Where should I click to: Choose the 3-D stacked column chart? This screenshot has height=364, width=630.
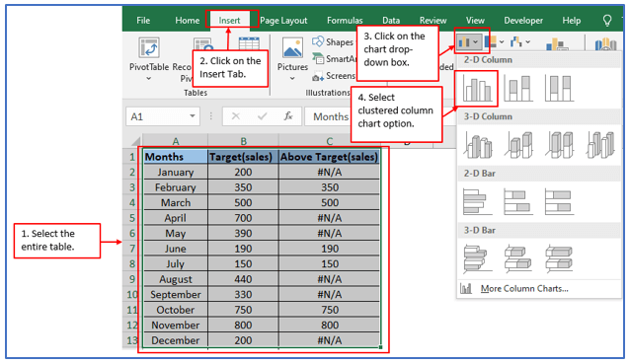(519, 145)
